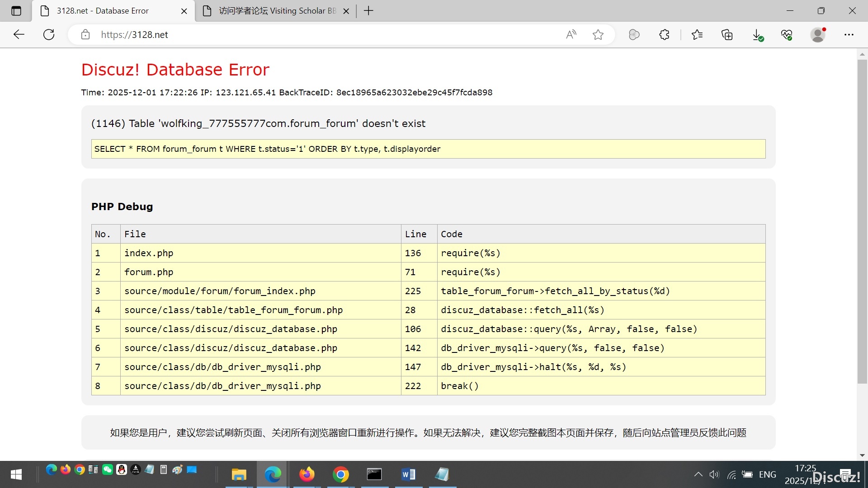This screenshot has height=488, width=868.
Task: Open the Downloads icon
Action: (x=757, y=34)
